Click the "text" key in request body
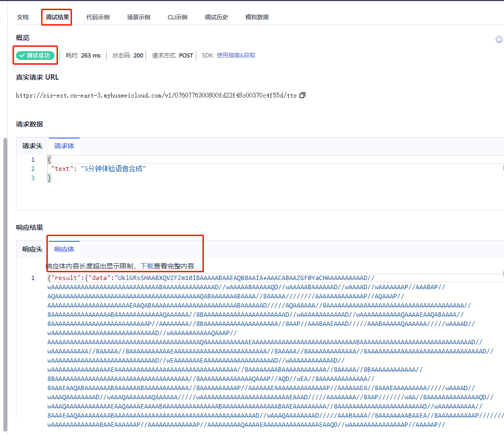This screenshot has height=435, width=504. [x=62, y=168]
